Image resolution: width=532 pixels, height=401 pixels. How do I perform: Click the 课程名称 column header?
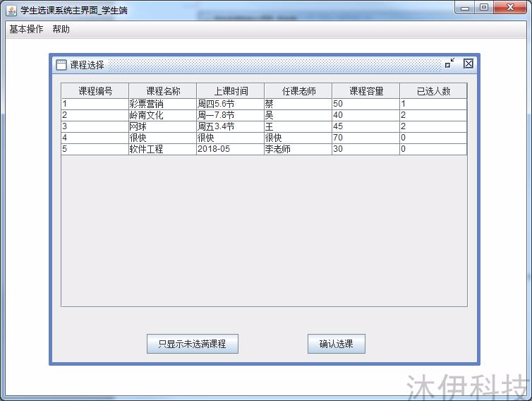point(162,91)
